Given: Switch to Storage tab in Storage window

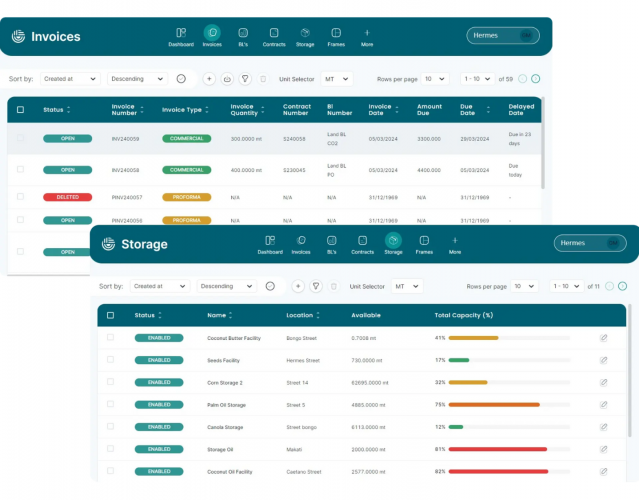Looking at the screenshot, I should tap(393, 243).
